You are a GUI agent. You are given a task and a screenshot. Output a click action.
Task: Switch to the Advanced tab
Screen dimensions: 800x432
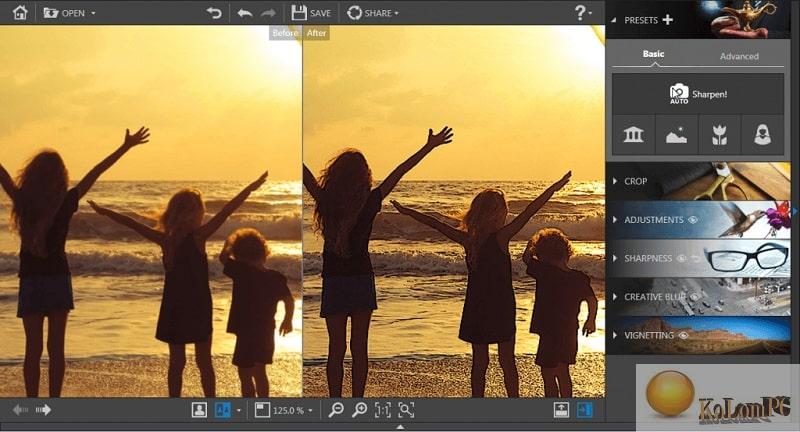[x=739, y=56]
